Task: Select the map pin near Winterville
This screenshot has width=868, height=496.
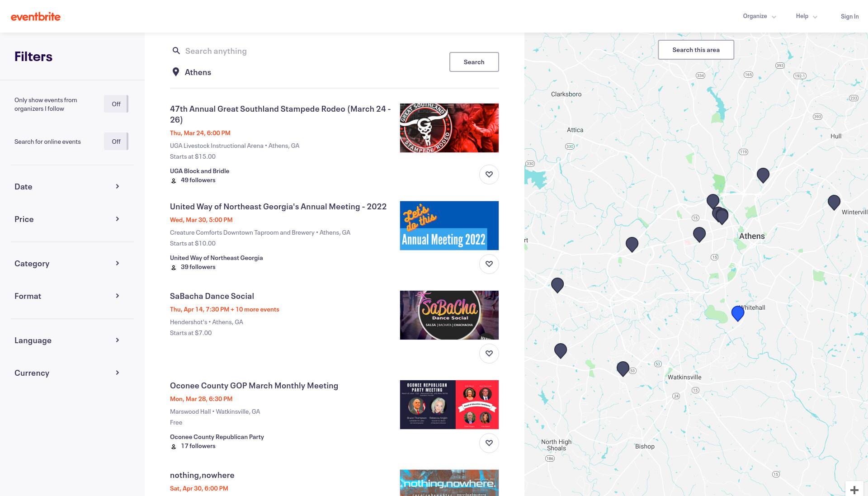Action: click(x=834, y=202)
